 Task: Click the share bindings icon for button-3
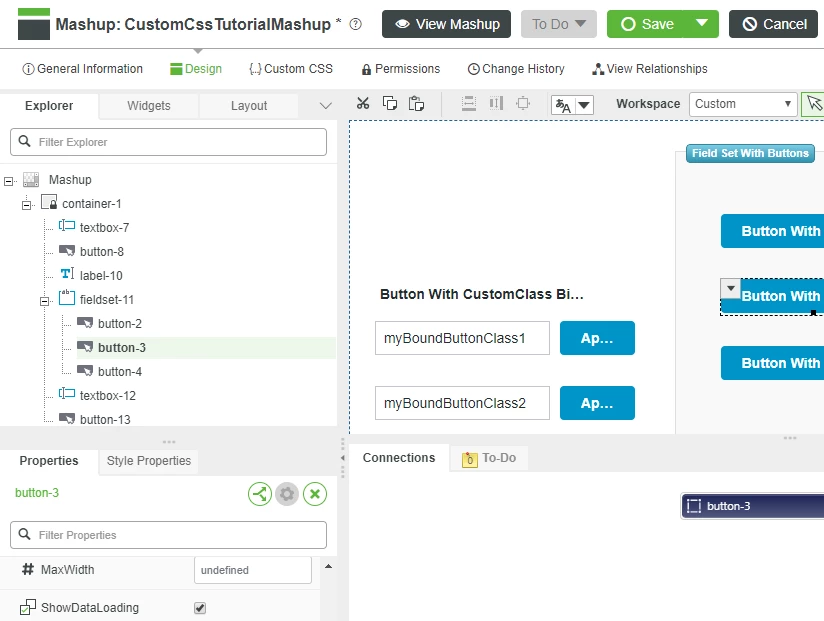click(x=260, y=494)
